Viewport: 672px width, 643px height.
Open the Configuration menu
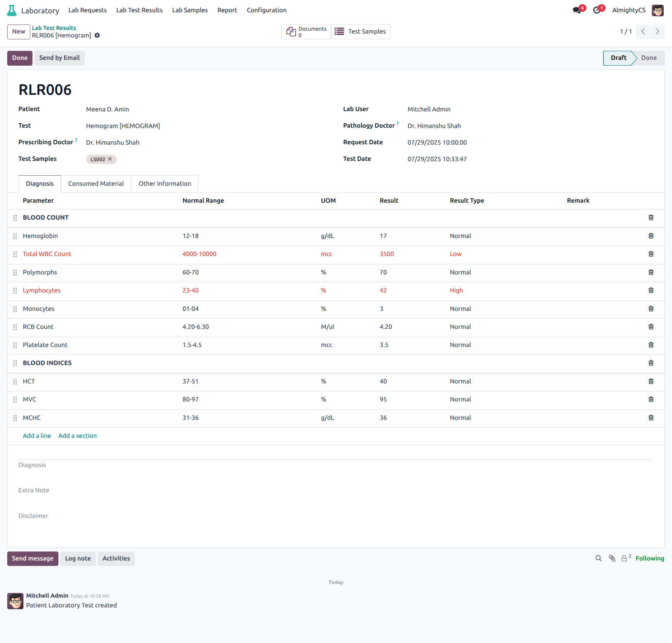[x=267, y=10]
